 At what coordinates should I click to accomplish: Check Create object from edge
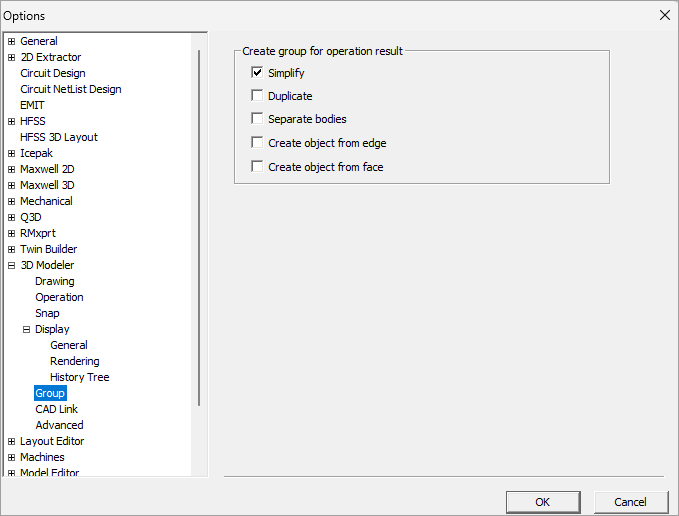click(x=257, y=142)
